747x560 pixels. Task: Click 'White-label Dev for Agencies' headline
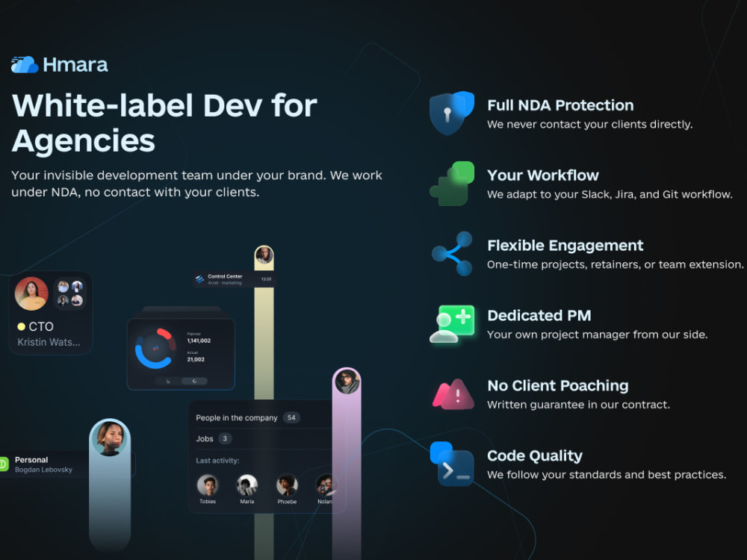(164, 123)
